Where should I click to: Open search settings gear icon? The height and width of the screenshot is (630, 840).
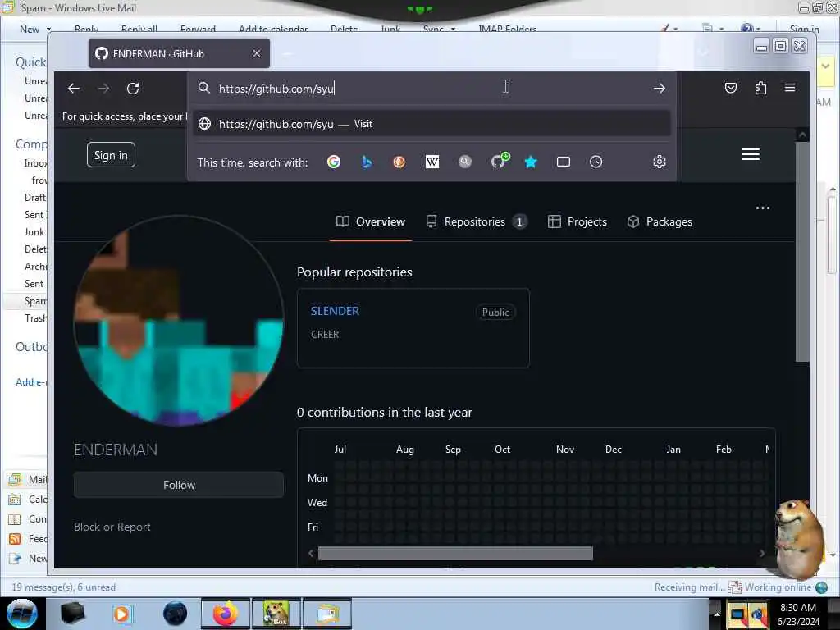[x=660, y=162]
